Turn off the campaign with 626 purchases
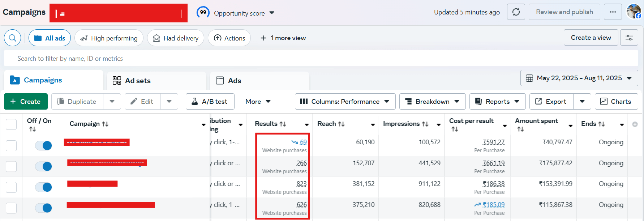This screenshot has width=644, height=221. pyautogui.click(x=44, y=208)
